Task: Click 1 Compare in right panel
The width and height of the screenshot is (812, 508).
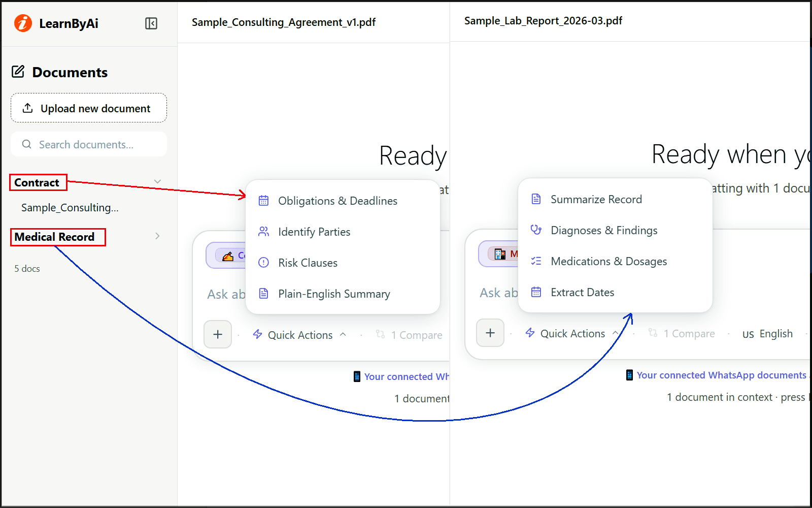Action: coord(682,333)
